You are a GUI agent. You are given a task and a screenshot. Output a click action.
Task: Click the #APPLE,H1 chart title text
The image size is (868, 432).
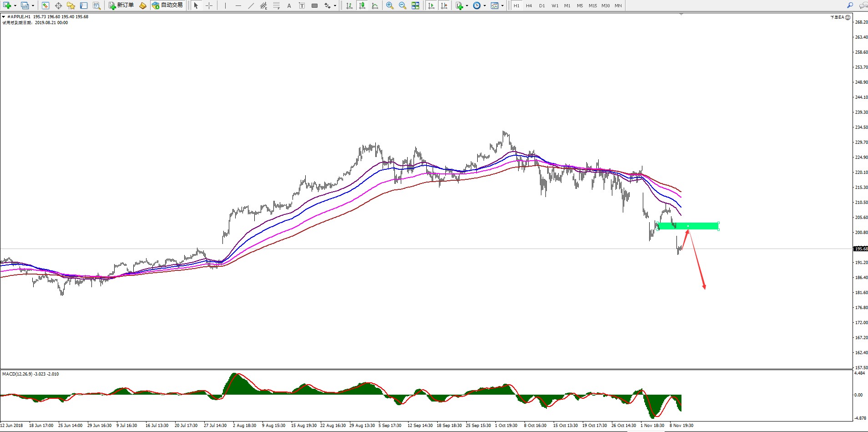click(19, 17)
